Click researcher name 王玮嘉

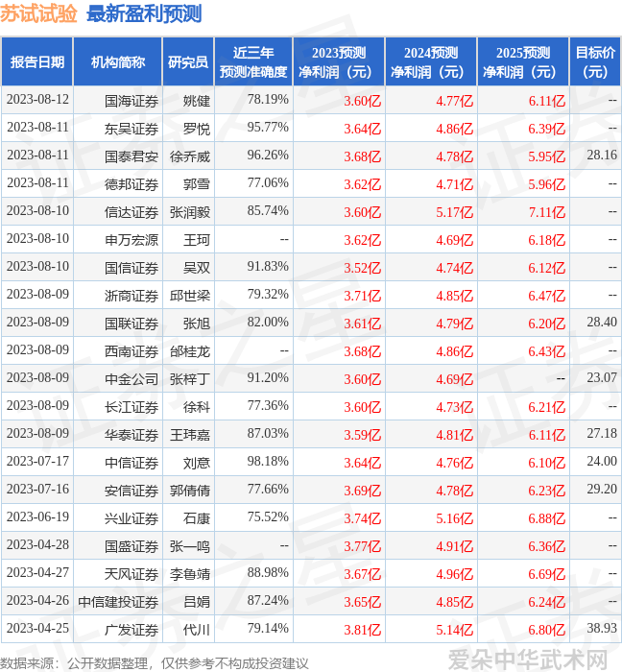pyautogui.click(x=190, y=436)
